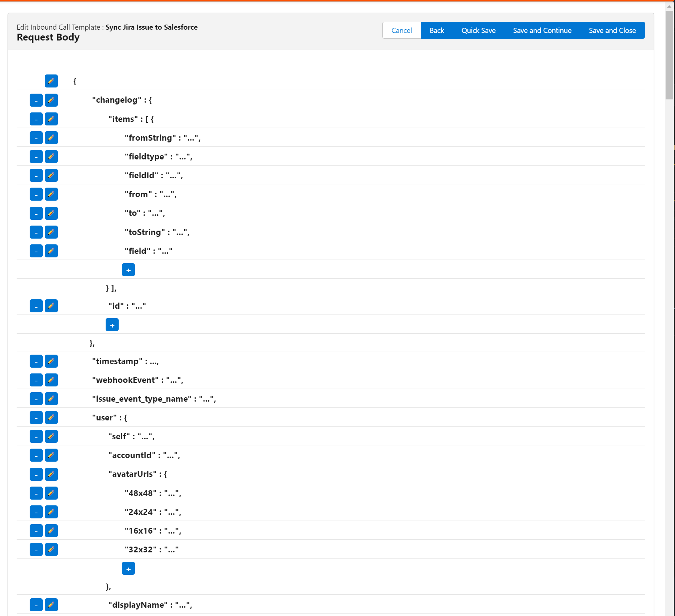Click the pencil edit icon for root brace
The width and height of the screenshot is (675, 616).
51,81
